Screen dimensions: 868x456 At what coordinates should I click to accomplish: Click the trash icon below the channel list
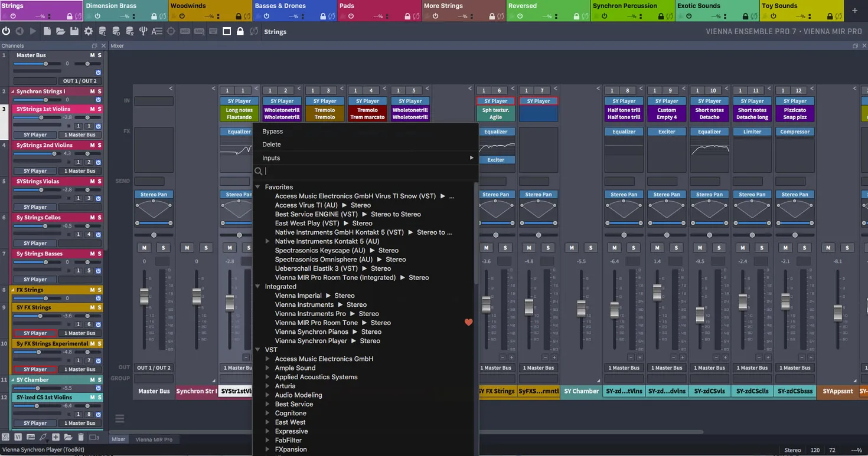tap(81, 437)
